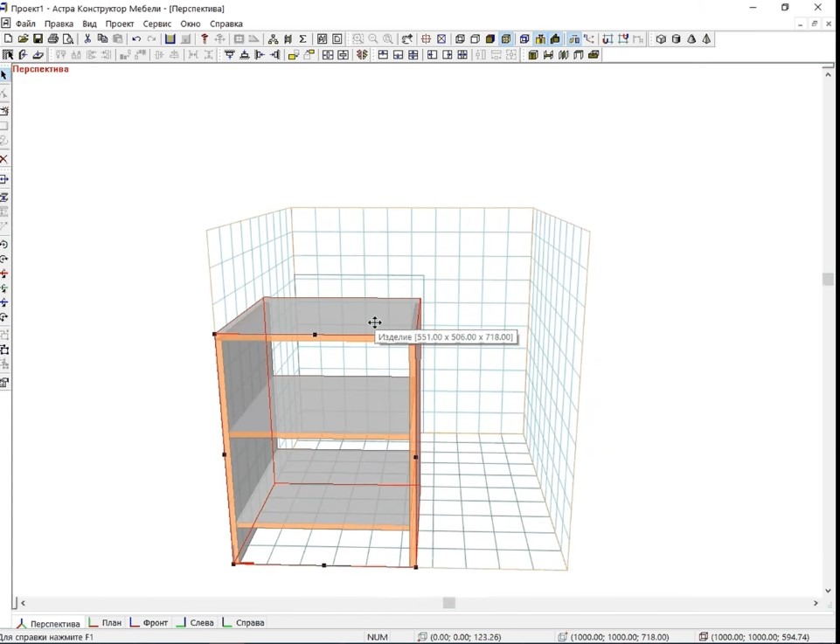
Task: Click the Sigma summation icon
Action: (302, 39)
